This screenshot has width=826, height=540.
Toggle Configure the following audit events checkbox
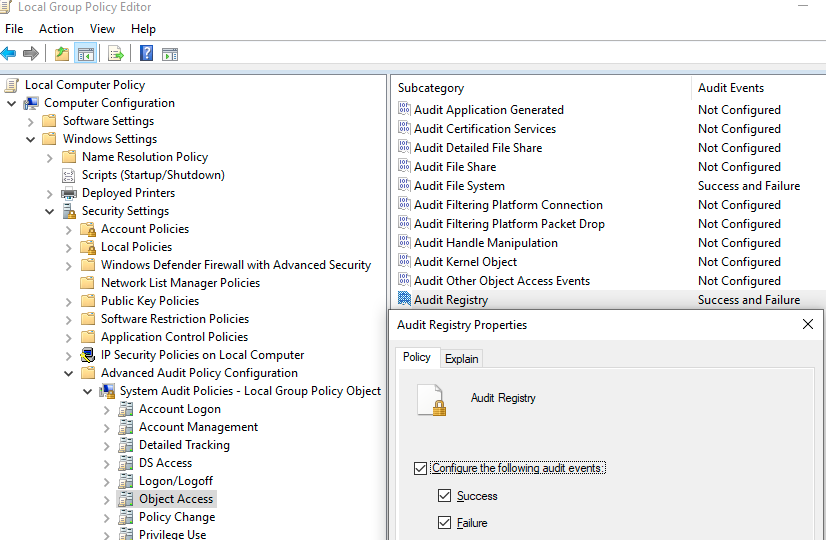(x=420, y=468)
